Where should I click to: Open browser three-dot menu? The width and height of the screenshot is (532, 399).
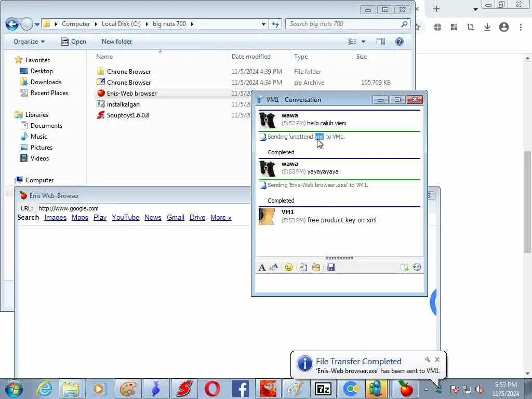[521, 27]
